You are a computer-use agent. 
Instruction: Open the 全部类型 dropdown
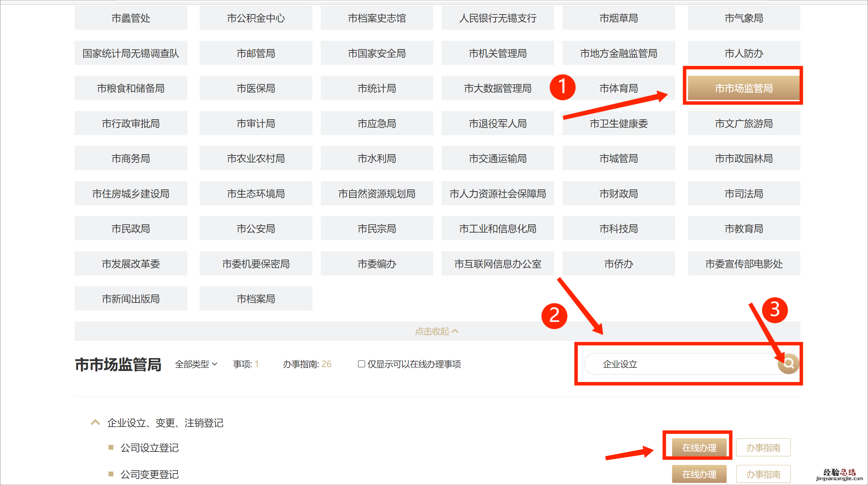[196, 364]
